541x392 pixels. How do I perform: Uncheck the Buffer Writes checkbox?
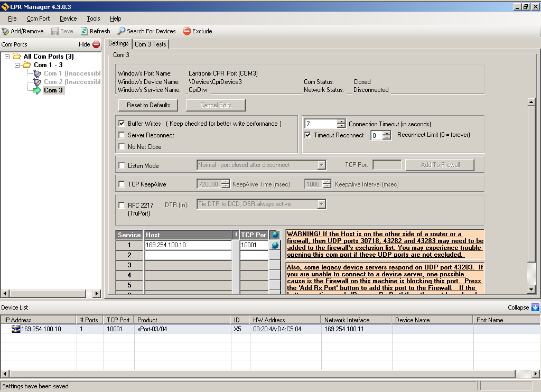pos(122,124)
